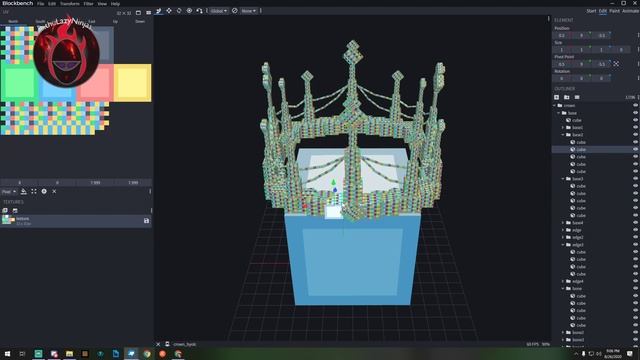Open the Transform menu
This screenshot has height=360, width=640.
pos(69,4)
